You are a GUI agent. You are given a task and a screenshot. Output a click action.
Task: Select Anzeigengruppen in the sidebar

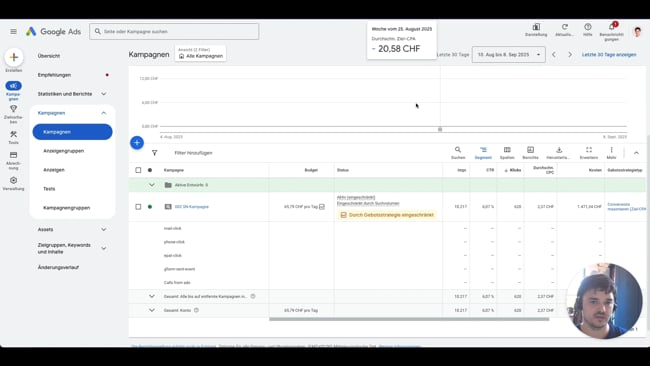click(x=63, y=151)
